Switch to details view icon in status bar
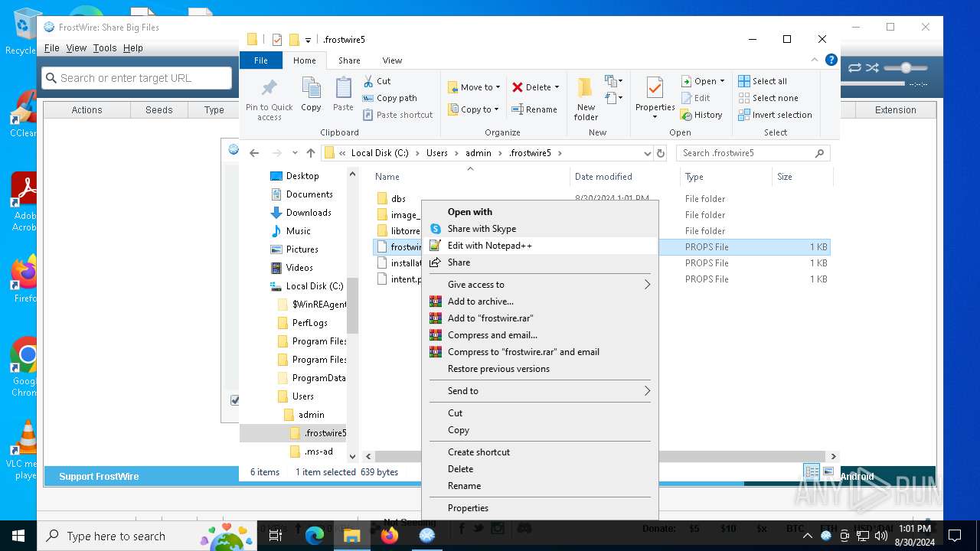The image size is (980, 551). point(811,472)
